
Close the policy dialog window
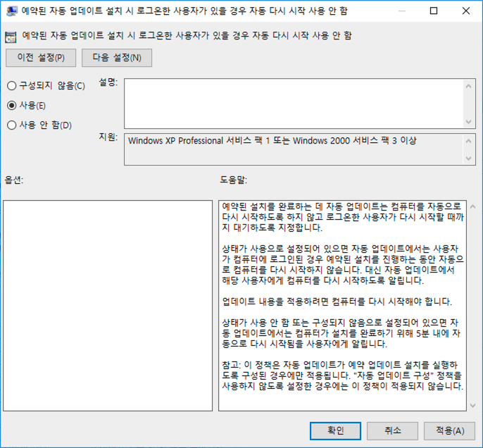point(466,11)
